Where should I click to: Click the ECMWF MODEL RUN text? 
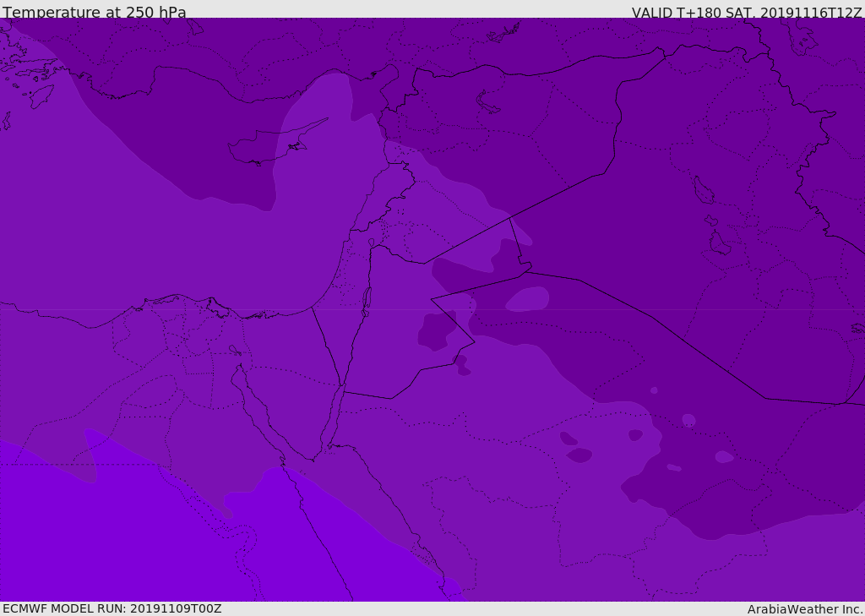[112, 608]
